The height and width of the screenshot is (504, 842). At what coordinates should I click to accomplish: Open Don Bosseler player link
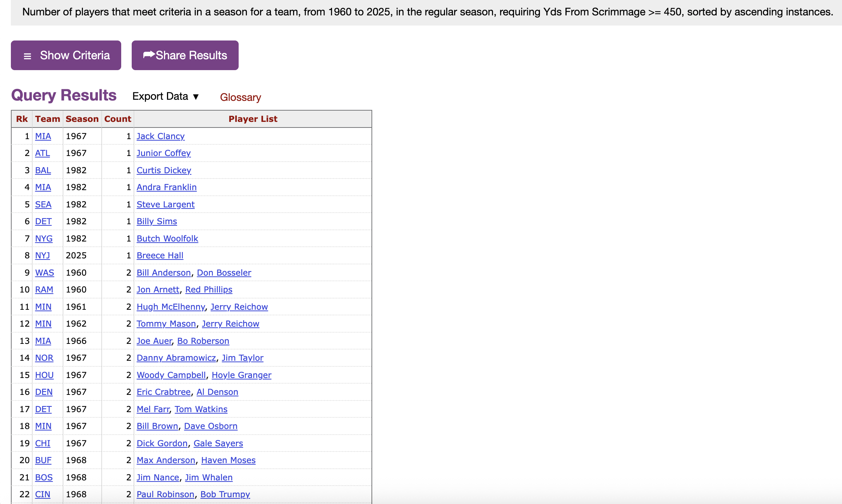(224, 273)
